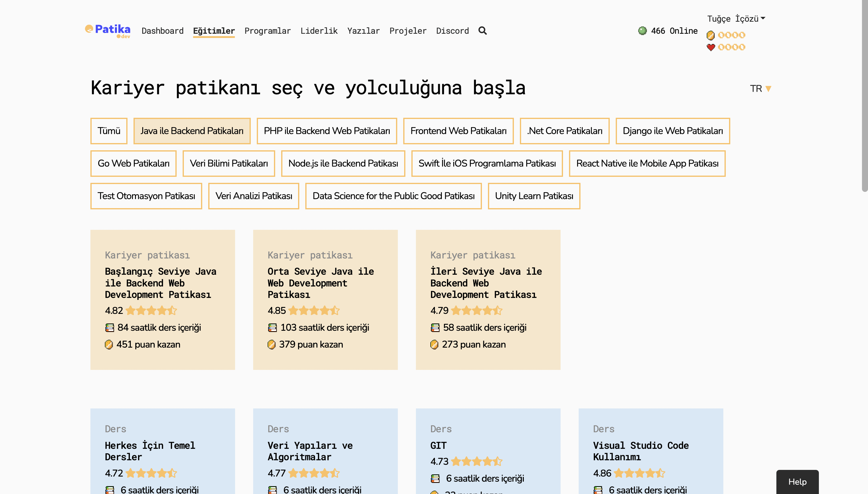Click the Patika.dev logo
The image size is (868, 494).
108,30
